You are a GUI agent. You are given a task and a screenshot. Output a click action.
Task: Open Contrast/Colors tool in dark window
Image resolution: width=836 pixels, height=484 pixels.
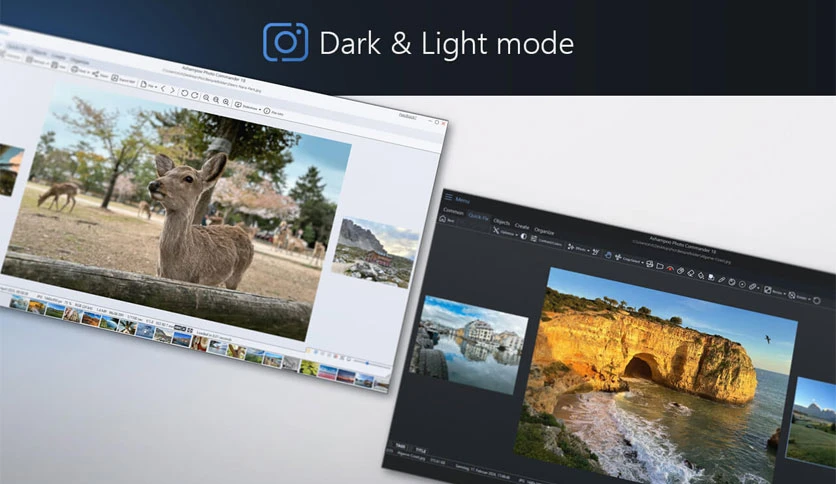tap(546, 241)
